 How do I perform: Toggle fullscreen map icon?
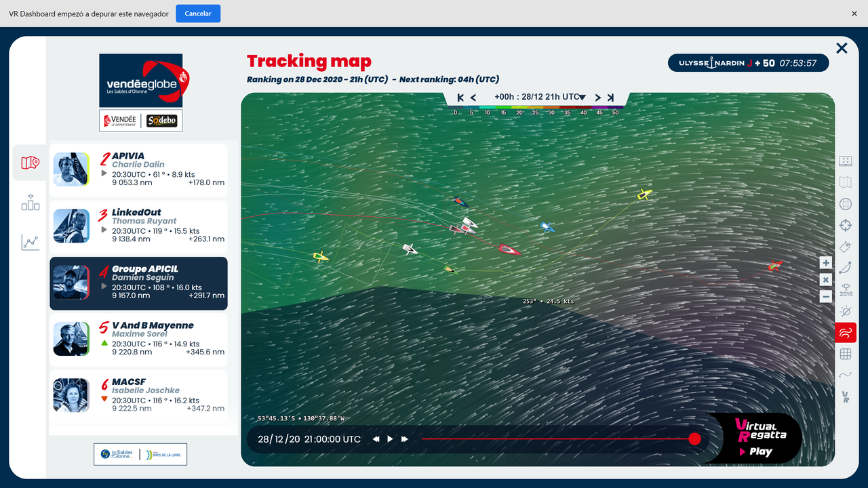pyautogui.click(x=846, y=161)
